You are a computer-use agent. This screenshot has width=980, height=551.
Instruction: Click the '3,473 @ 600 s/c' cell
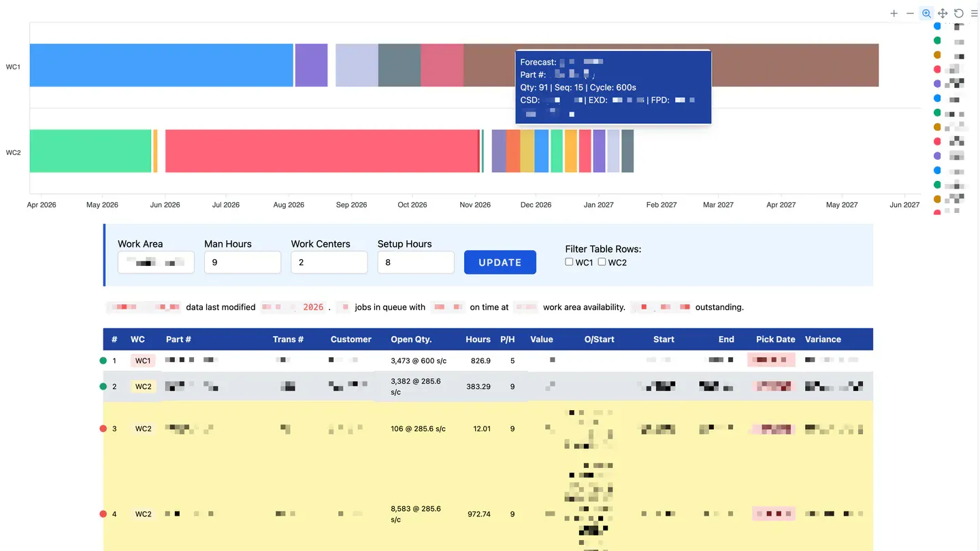(x=418, y=361)
